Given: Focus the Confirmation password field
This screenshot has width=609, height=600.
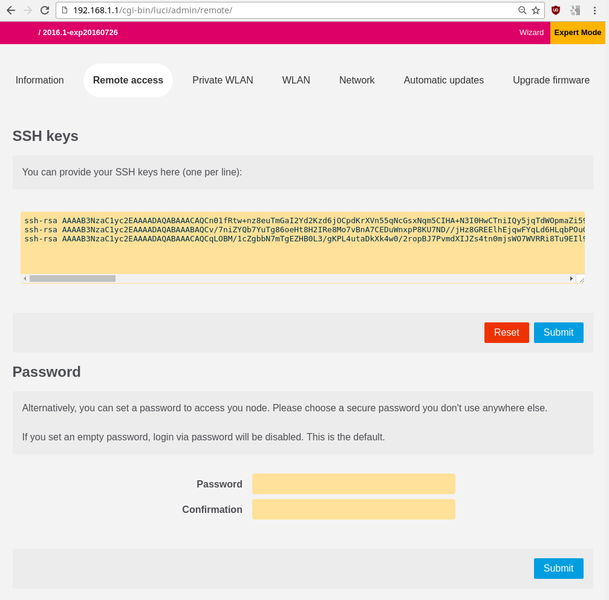Looking at the screenshot, I should [353, 509].
